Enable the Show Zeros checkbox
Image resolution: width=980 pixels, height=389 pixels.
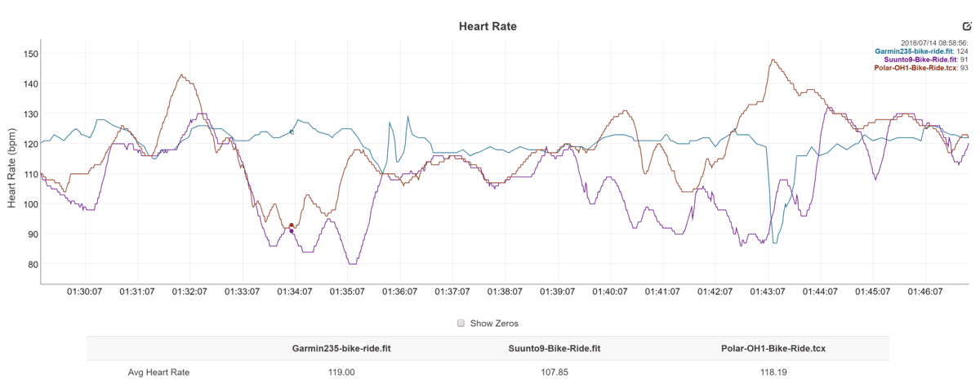(x=461, y=323)
